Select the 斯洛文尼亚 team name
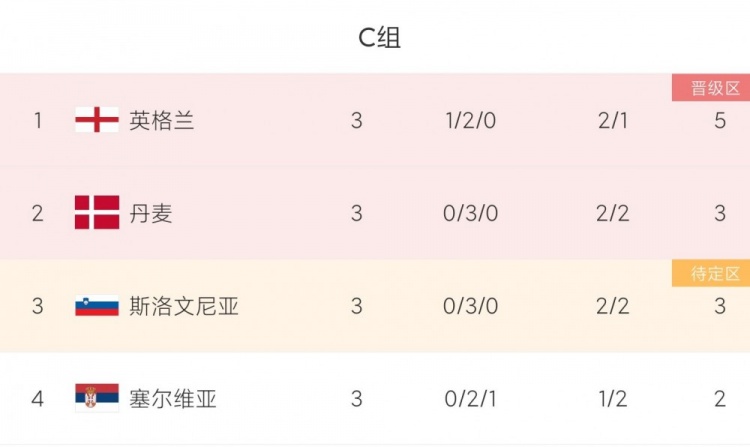Screen dimensions: 750x447 tap(184, 306)
